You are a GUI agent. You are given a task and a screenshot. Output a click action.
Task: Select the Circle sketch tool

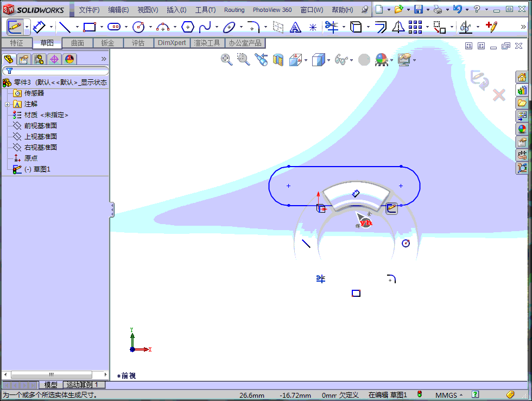[138, 27]
